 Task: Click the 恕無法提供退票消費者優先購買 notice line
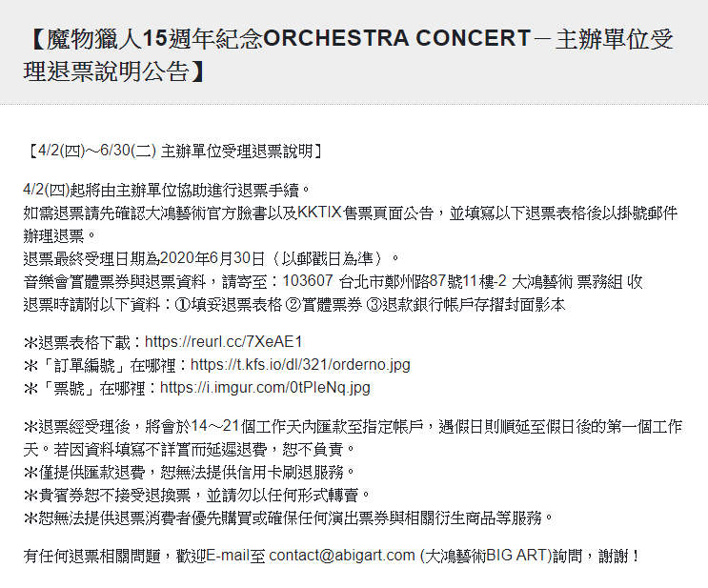[x=288, y=518]
